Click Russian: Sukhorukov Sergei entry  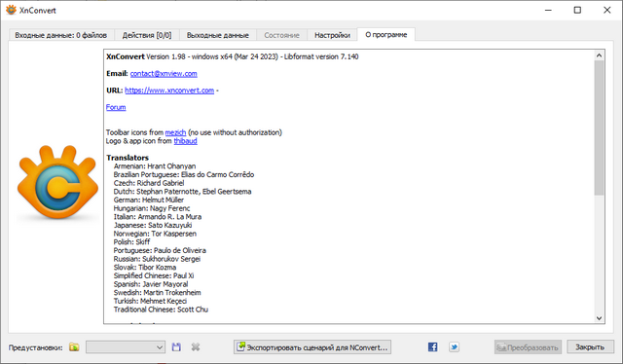click(x=157, y=259)
